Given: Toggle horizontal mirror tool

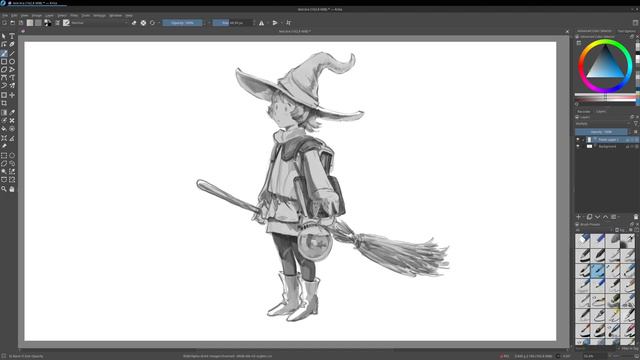Looking at the screenshot, I should pyautogui.click(x=262, y=23).
